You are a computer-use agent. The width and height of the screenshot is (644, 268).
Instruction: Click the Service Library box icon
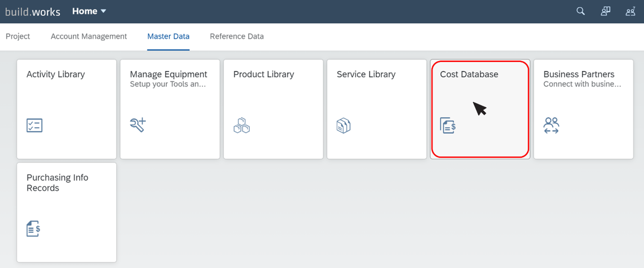[x=343, y=126]
